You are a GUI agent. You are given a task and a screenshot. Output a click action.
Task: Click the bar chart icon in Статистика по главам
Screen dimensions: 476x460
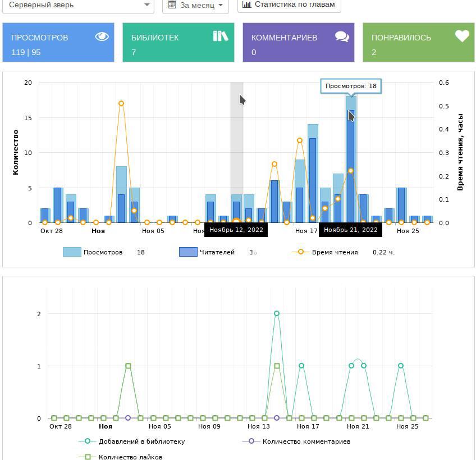pos(246,4)
